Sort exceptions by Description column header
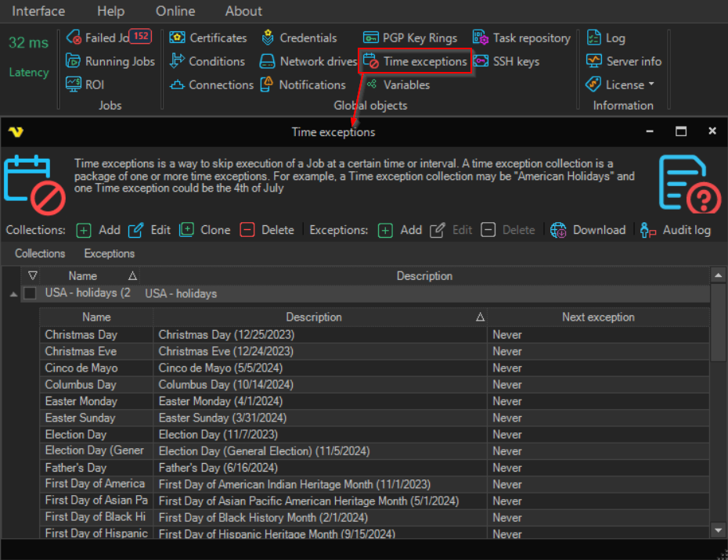 (313, 318)
